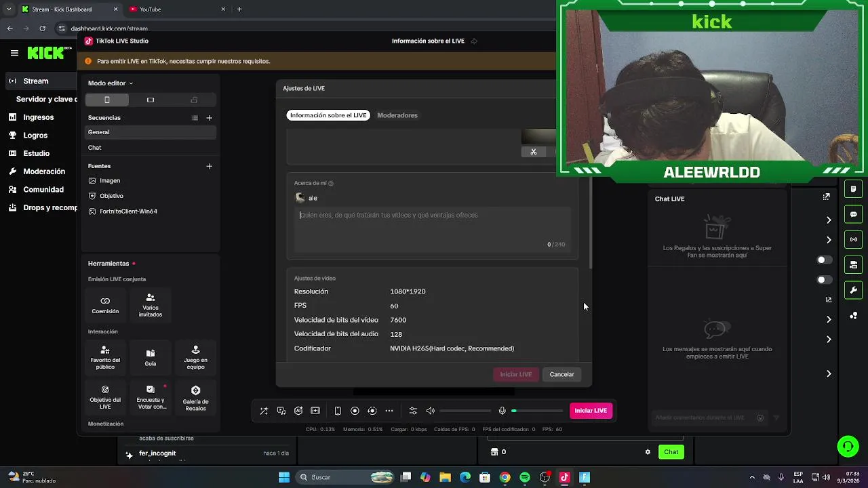Open Logros in Kick sidebar
Viewport: 868px width, 488px height.
click(x=35, y=136)
